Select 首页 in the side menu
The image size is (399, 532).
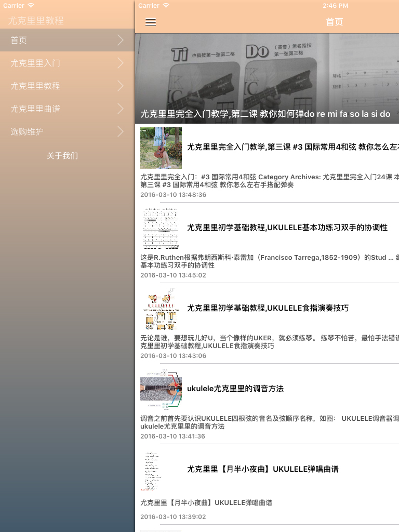tap(67, 40)
